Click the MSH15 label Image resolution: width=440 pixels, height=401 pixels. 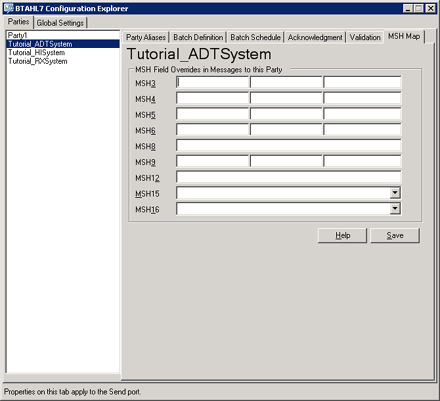click(x=147, y=194)
